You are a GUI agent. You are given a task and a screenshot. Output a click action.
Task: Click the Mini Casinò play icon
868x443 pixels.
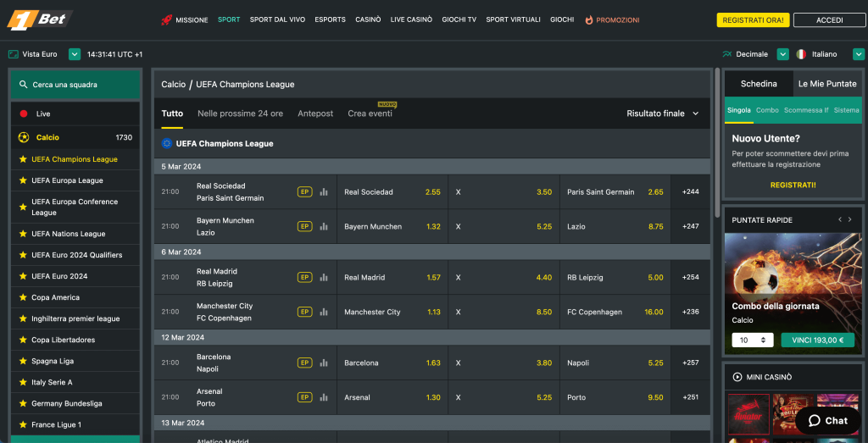click(737, 377)
